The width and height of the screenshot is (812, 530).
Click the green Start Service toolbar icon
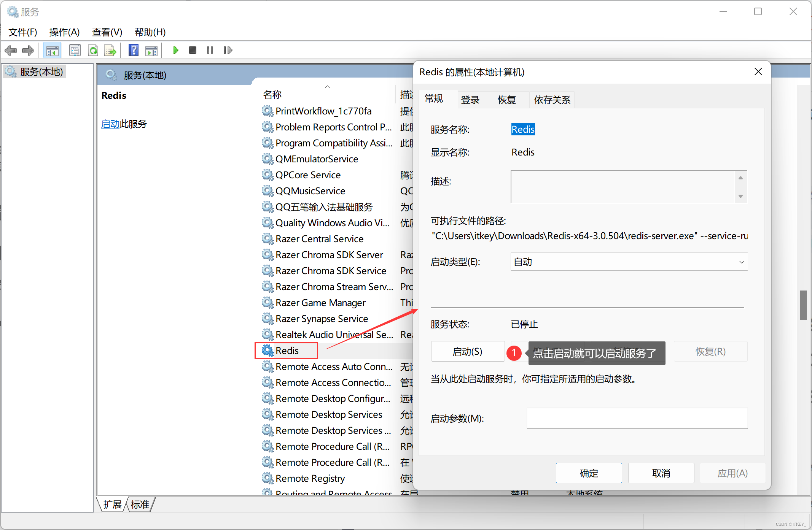click(175, 50)
